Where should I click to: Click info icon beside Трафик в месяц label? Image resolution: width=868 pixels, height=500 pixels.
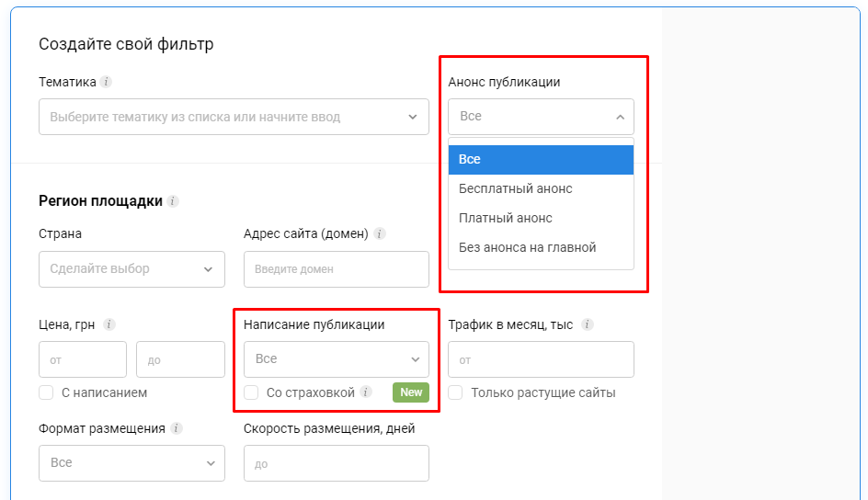(x=588, y=324)
